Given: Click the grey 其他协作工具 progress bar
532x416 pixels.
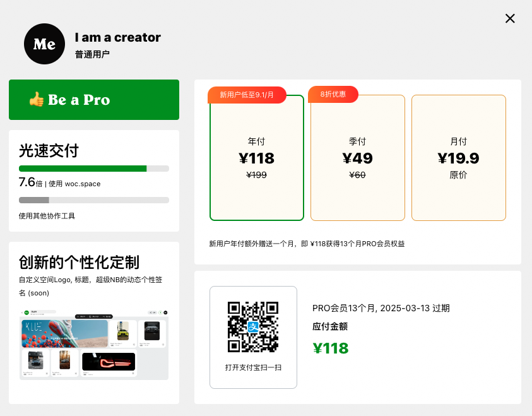Looking at the screenshot, I should point(94,200).
